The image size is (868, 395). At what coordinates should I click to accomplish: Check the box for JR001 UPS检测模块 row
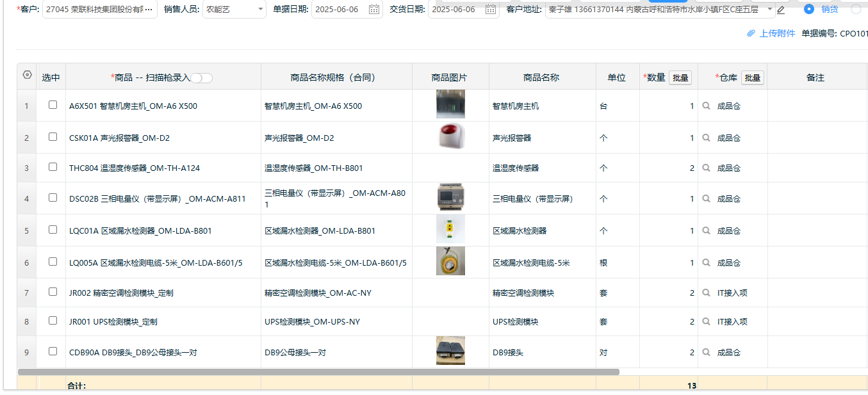click(x=53, y=320)
